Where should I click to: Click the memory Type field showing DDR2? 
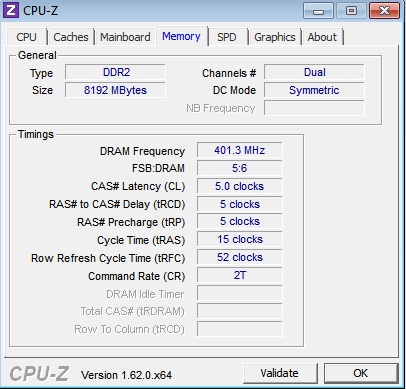(115, 72)
